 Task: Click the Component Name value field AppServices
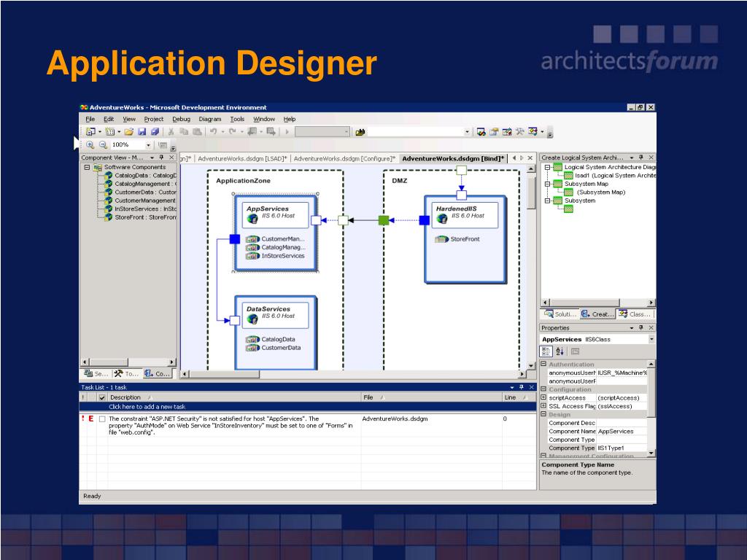click(622, 432)
